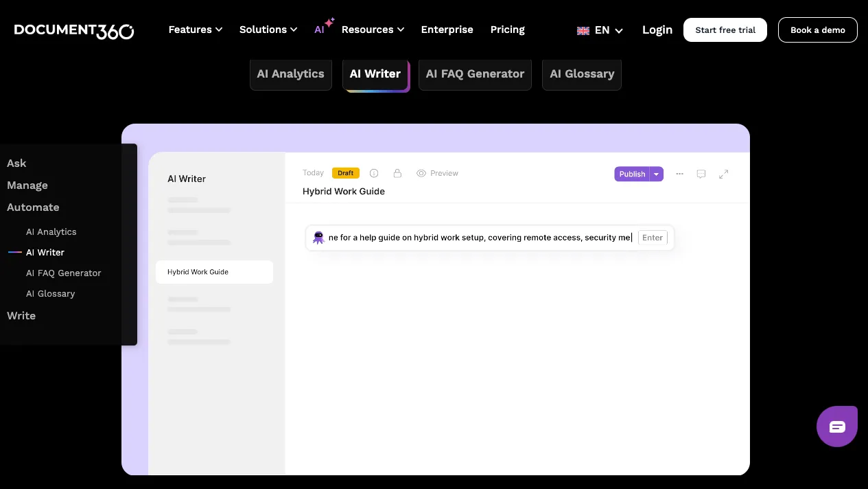Expand the Solutions menu
Viewport: 868px width, 489px height.
(x=268, y=30)
